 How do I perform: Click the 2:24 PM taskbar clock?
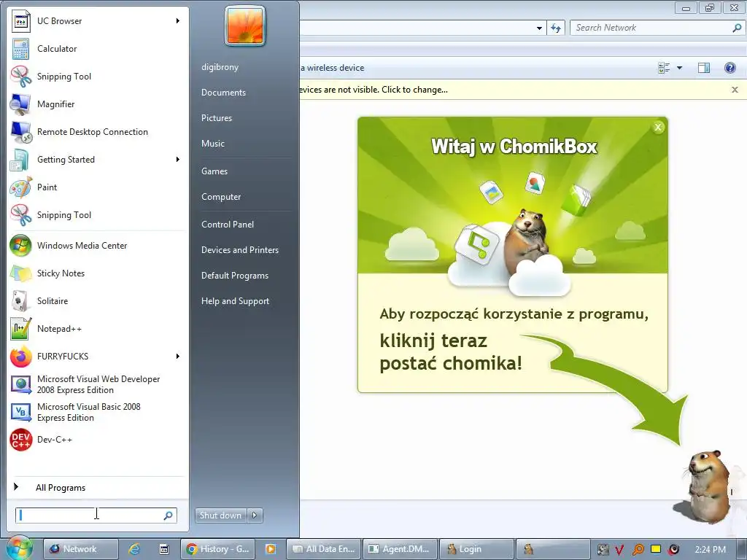tap(711, 550)
